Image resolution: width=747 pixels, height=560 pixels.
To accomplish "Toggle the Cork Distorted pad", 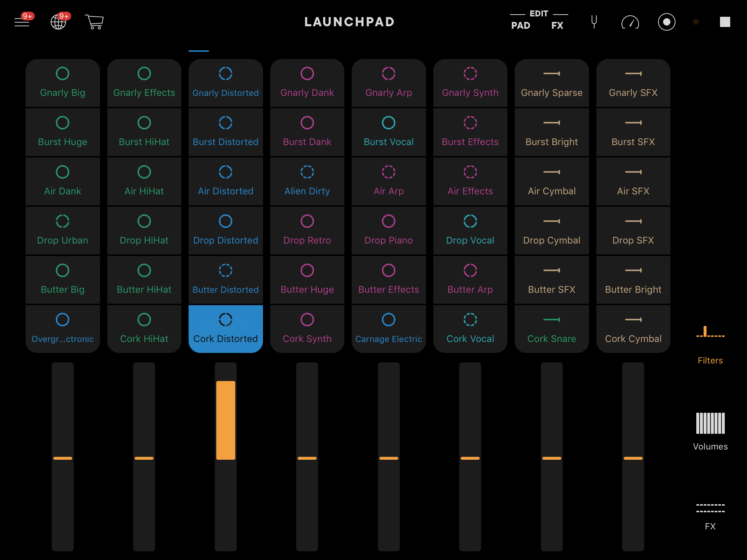I will click(x=225, y=328).
